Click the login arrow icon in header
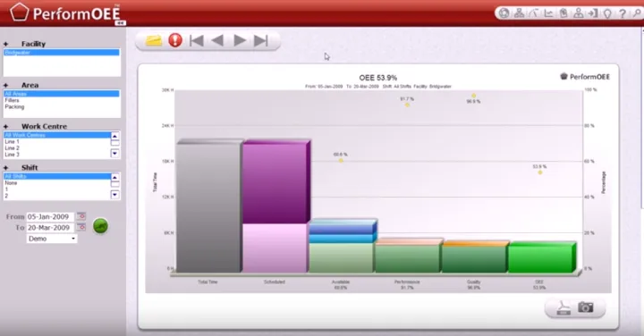This screenshot has width=644, height=336. (593, 13)
